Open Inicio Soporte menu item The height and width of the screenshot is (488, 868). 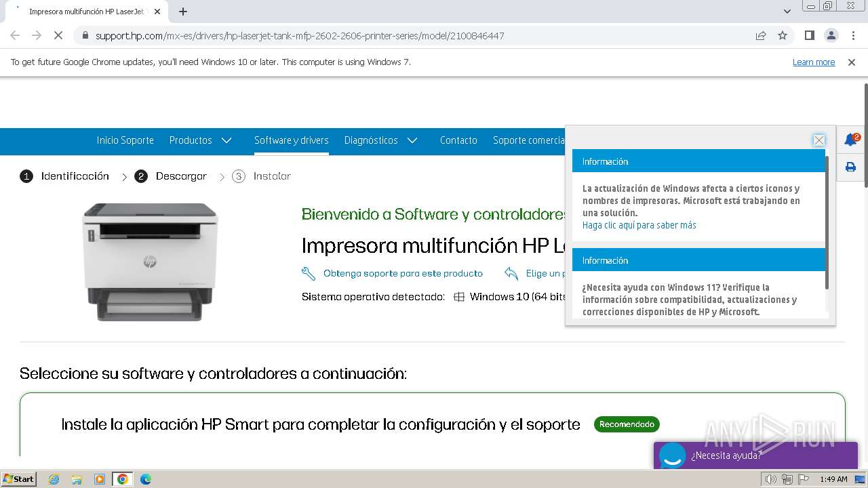tap(125, 140)
